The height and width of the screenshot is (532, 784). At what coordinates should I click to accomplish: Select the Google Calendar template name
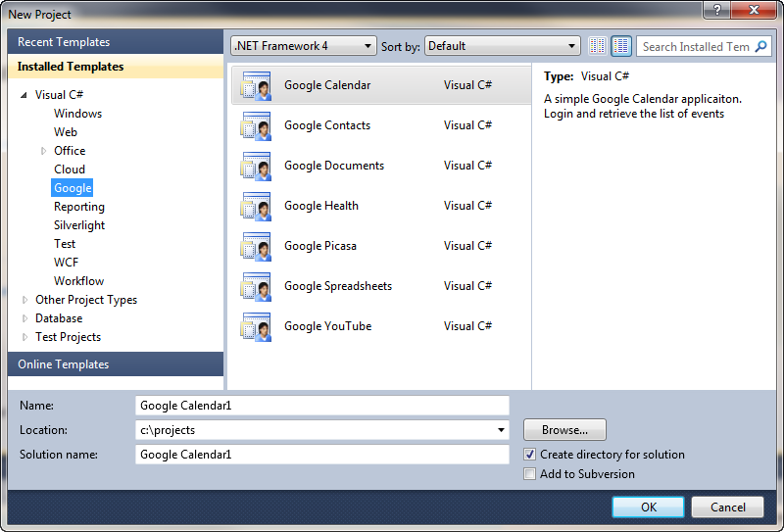pyautogui.click(x=327, y=85)
